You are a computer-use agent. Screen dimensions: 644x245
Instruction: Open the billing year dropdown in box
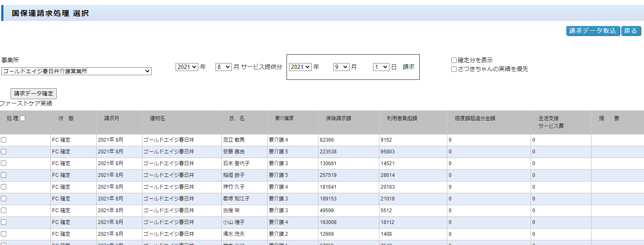pyautogui.click(x=300, y=67)
